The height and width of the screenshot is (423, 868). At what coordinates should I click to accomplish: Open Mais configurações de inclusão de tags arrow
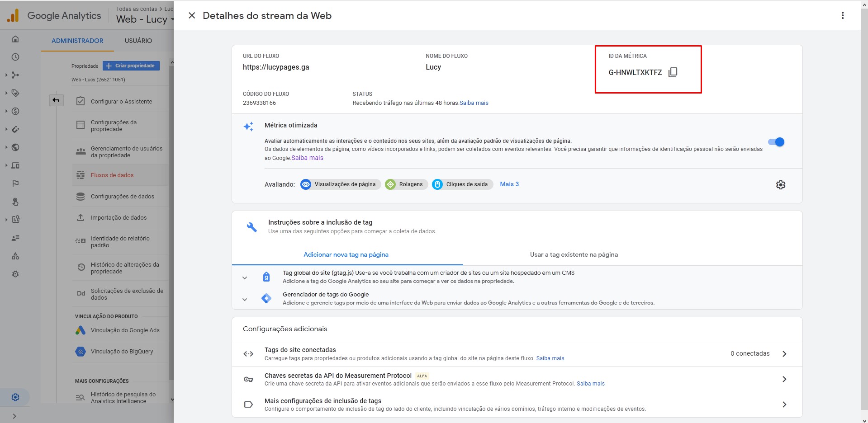784,404
